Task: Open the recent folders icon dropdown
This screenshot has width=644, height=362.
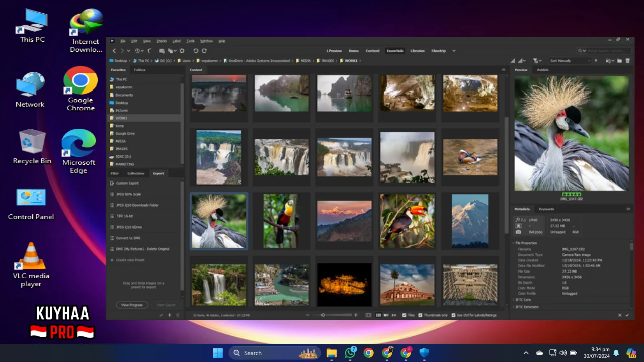Action: pos(610,61)
